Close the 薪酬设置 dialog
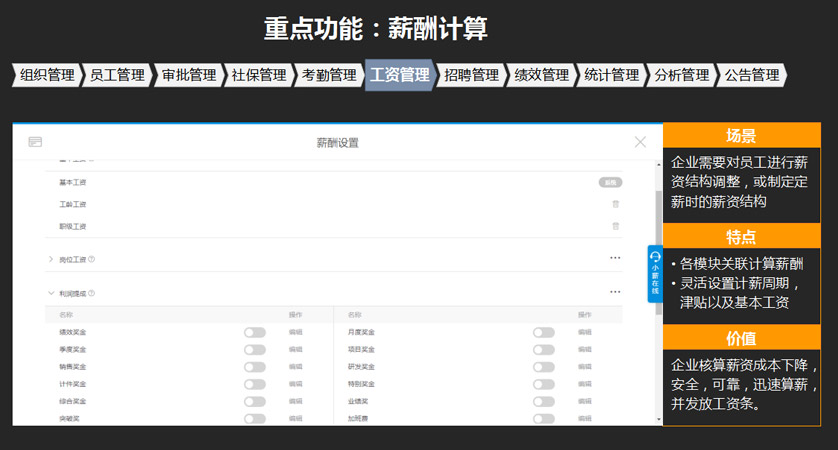 point(641,142)
